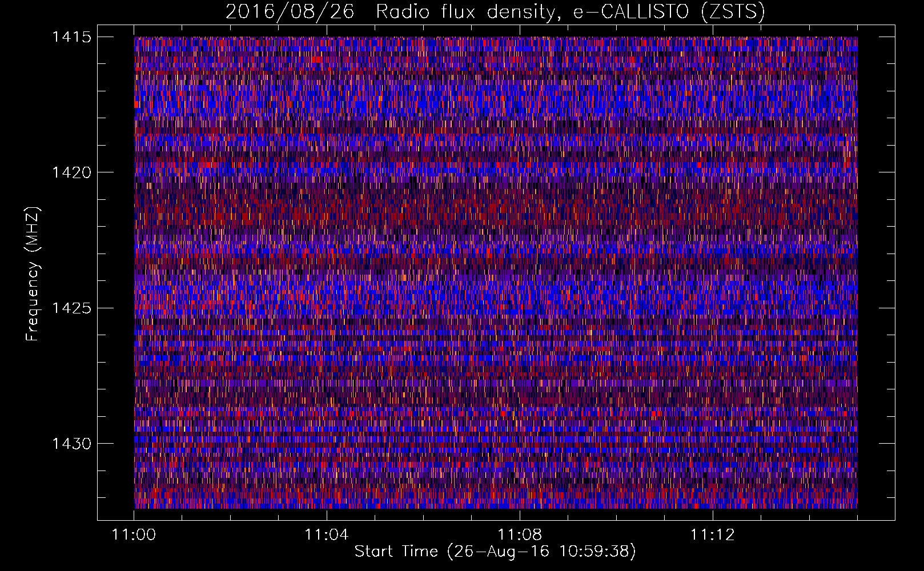924x571 pixels.
Task: Click the spectrogram plot area
Action: [x=496, y=272]
